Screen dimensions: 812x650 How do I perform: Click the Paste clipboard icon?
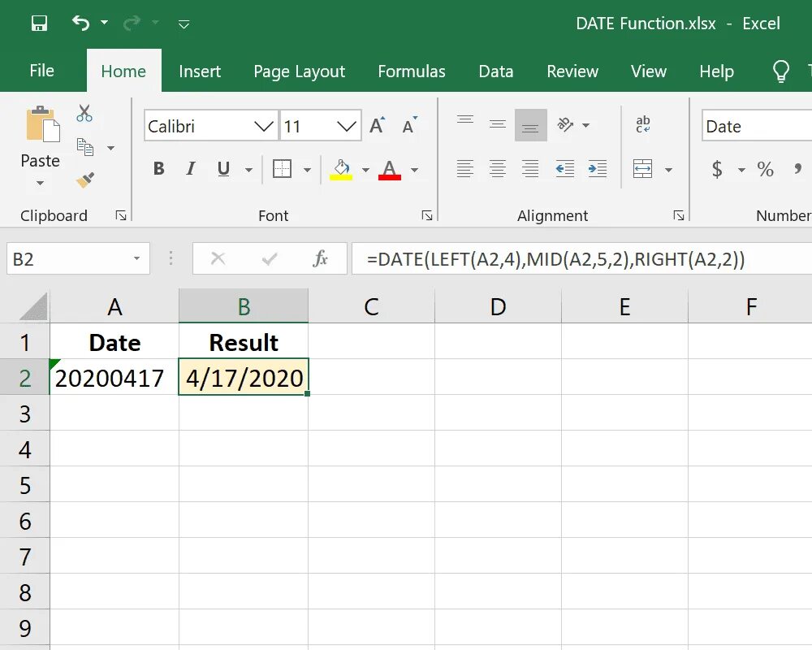pyautogui.click(x=43, y=124)
